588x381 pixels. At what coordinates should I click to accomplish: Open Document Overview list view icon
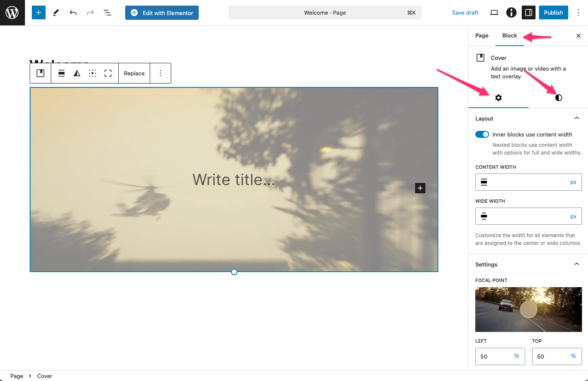click(x=108, y=12)
